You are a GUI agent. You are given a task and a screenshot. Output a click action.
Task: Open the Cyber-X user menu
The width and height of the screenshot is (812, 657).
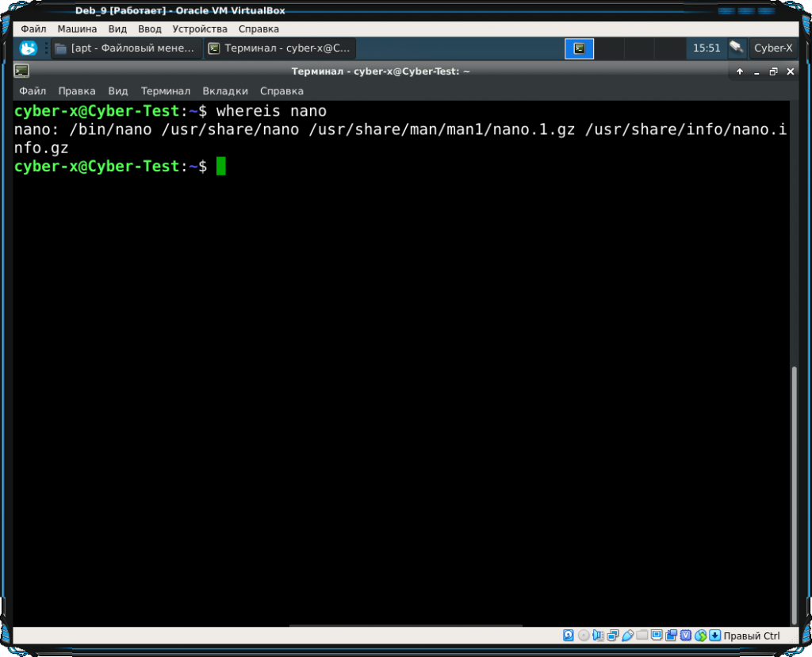pyautogui.click(x=772, y=48)
